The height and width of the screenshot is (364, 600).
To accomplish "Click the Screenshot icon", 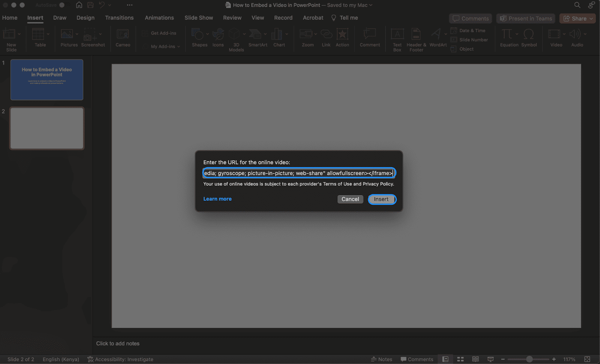I will click(x=90, y=34).
